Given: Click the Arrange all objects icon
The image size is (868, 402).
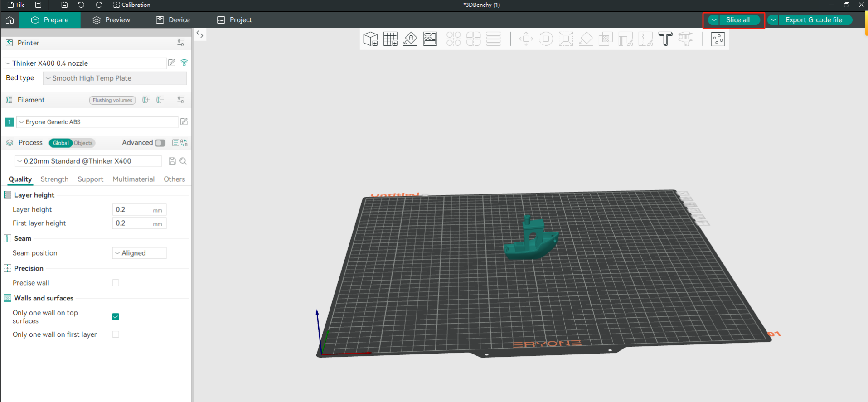Looking at the screenshot, I should click(x=430, y=39).
